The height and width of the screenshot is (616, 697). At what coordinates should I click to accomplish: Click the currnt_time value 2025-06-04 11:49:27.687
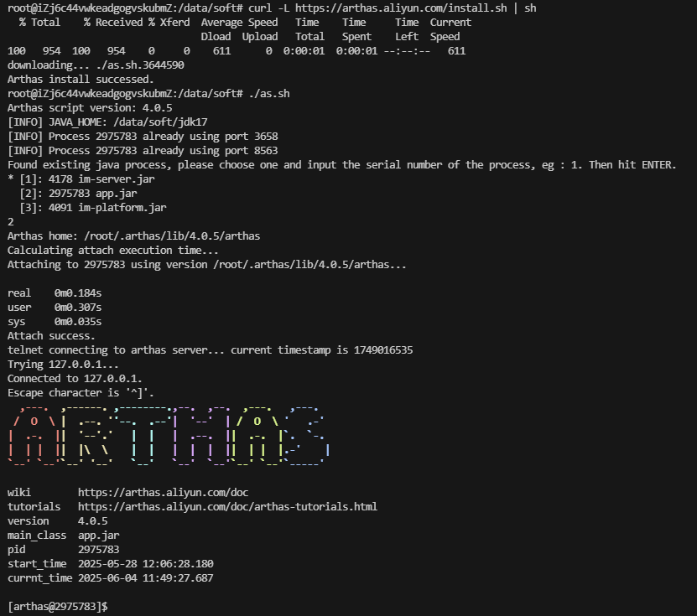(146, 577)
